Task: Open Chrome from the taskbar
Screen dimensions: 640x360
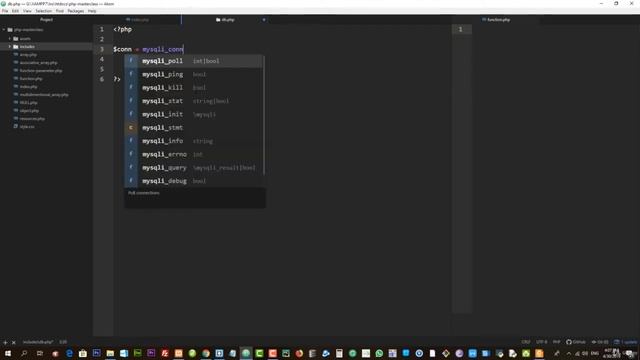Action: tap(206, 353)
